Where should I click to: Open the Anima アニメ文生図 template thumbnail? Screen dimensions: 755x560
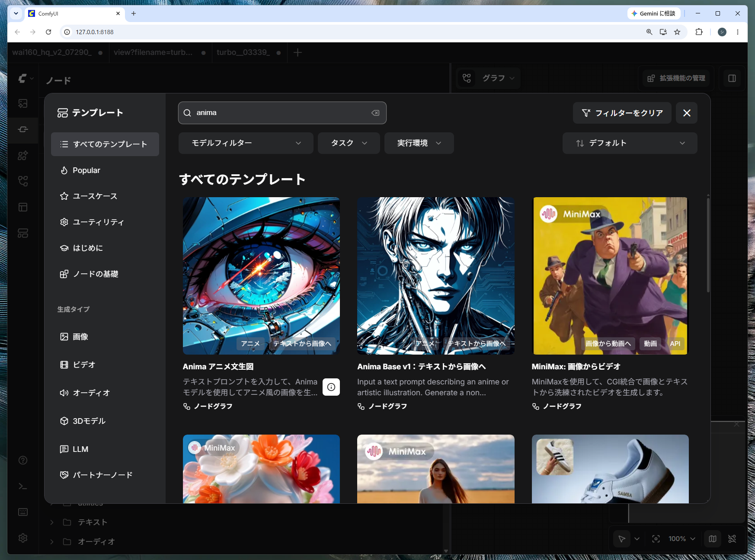261,276
